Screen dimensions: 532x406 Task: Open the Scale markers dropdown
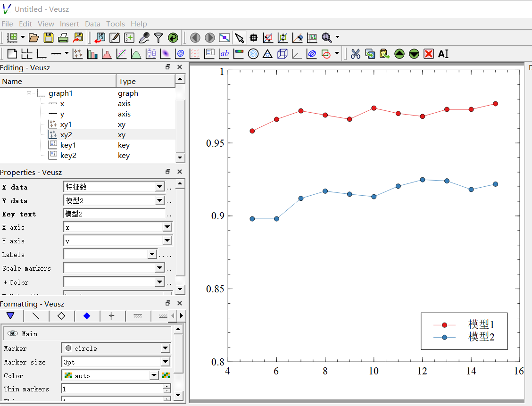[x=159, y=268]
